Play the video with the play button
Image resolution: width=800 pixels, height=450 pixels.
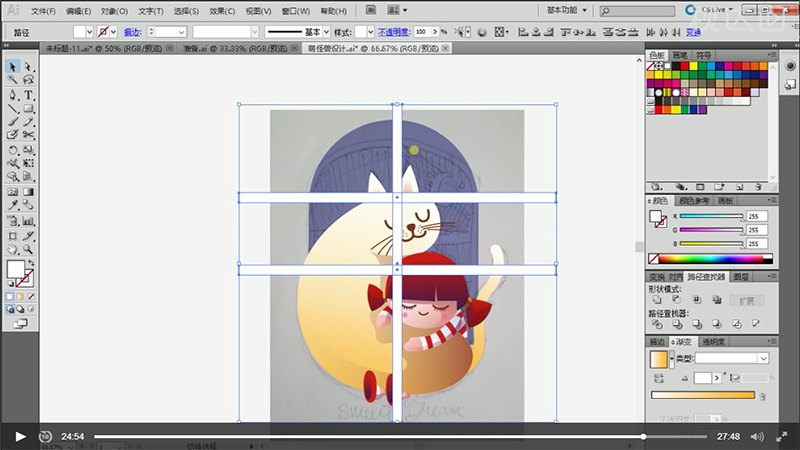20,436
